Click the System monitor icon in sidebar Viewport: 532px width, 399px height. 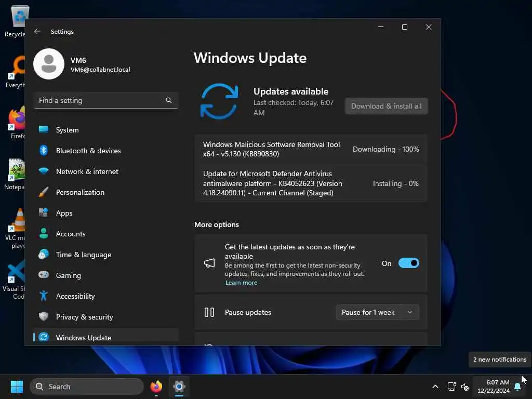click(x=44, y=129)
